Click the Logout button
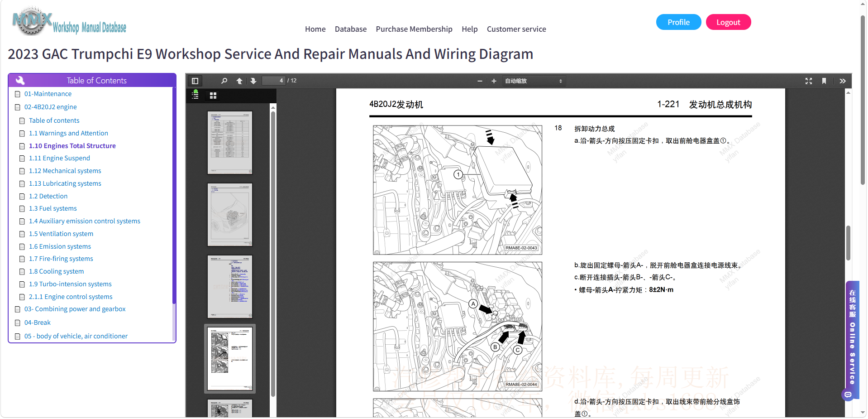This screenshot has width=868, height=419. (729, 22)
